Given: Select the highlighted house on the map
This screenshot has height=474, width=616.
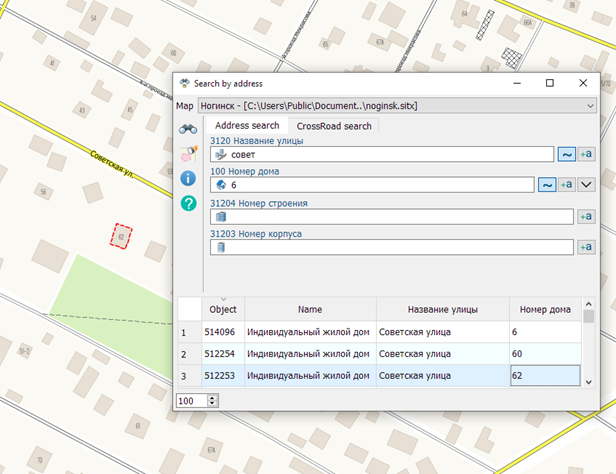Looking at the screenshot, I should tap(121, 236).
